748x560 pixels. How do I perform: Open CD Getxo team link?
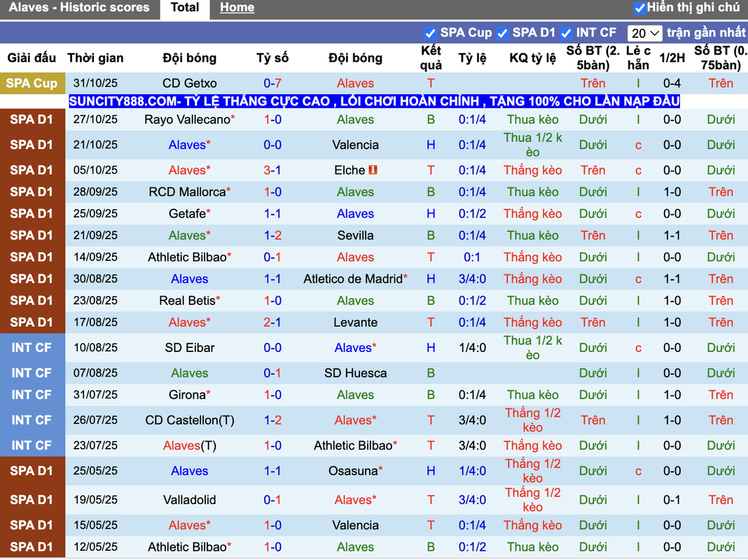coord(189,83)
